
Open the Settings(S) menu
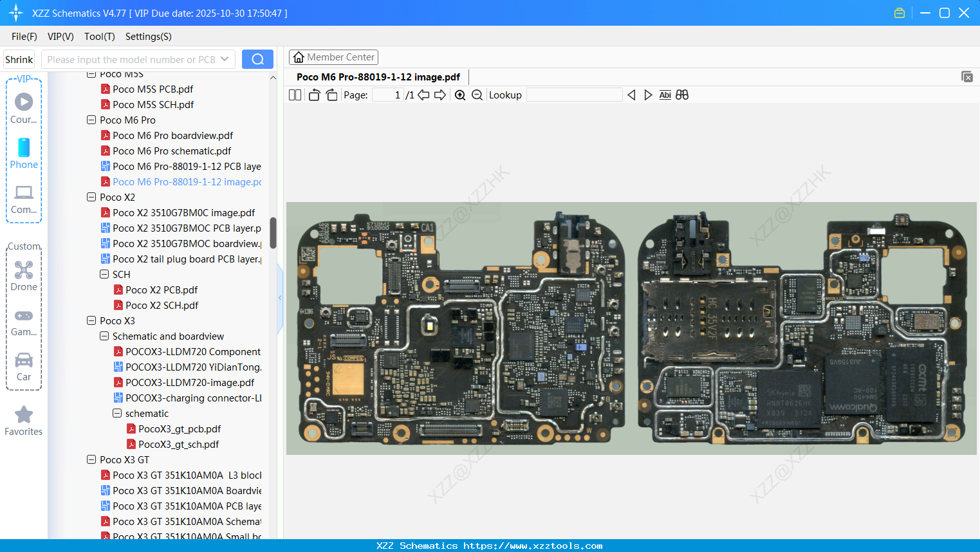pos(149,37)
